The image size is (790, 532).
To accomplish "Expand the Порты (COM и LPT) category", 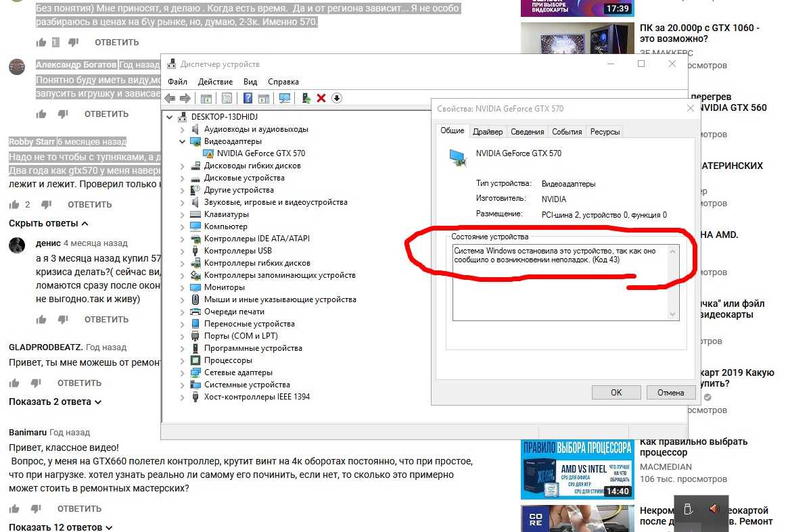I will (x=182, y=336).
